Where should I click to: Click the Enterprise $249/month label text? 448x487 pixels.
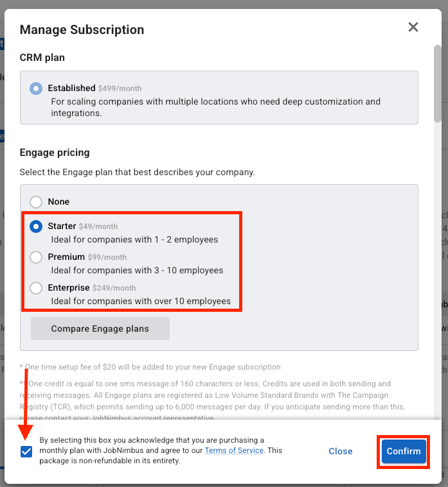(92, 288)
